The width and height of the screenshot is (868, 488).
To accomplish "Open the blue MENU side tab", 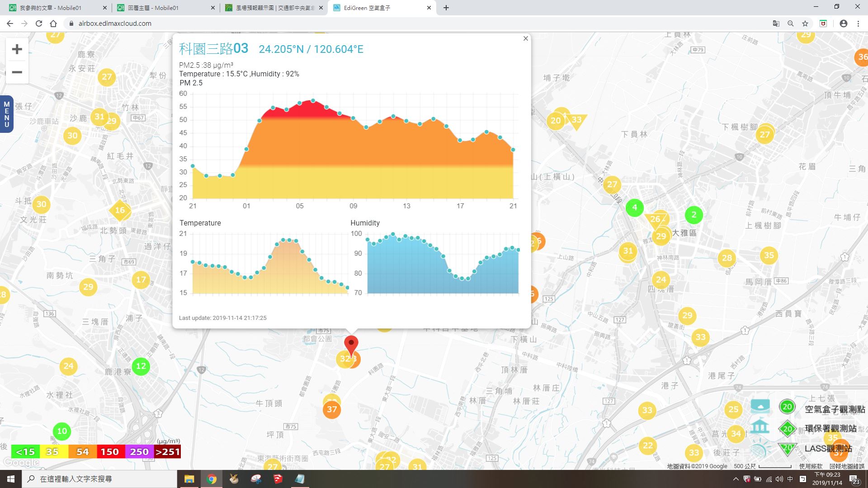I will pyautogui.click(x=6, y=114).
